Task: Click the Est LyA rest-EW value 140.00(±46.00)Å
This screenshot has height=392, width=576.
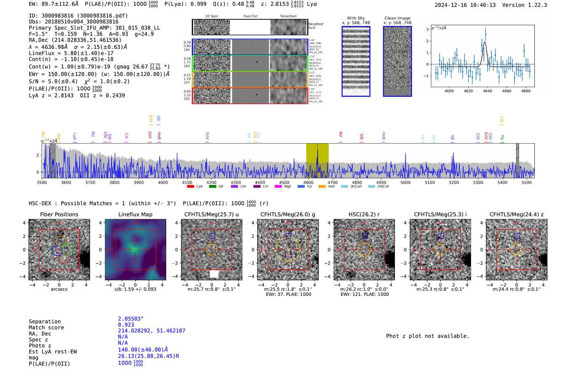Action: [x=143, y=350]
